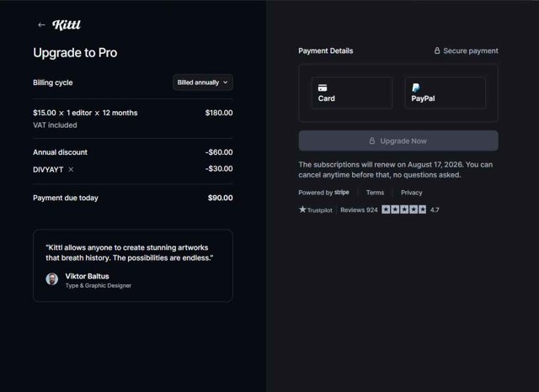Open the Billed annually dropdown
Screen dimensions: 539x392
pos(203,82)
